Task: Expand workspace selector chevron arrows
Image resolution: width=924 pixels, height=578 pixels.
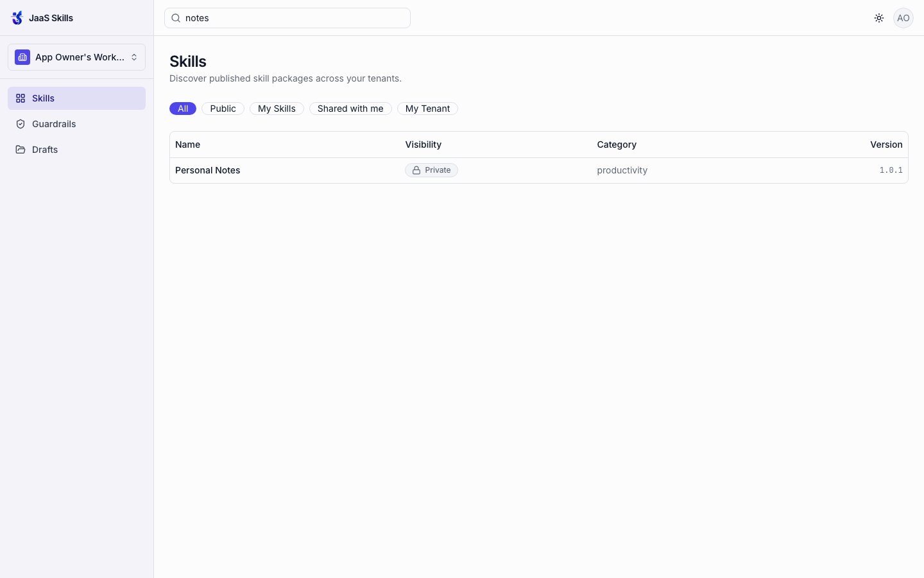Action: pos(134,57)
